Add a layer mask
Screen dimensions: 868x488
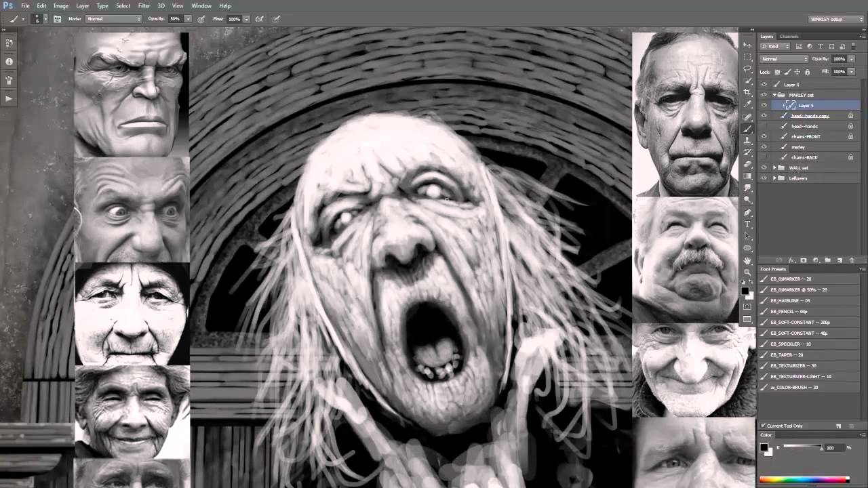(804, 260)
